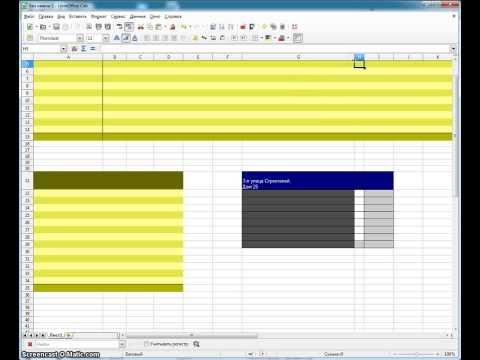Open the Правка menu

46,16
